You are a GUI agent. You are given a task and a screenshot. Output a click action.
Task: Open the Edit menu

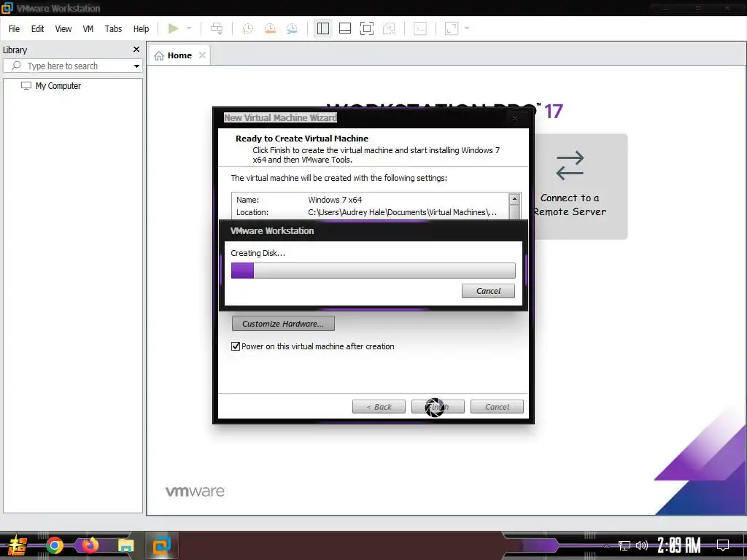(x=38, y=29)
